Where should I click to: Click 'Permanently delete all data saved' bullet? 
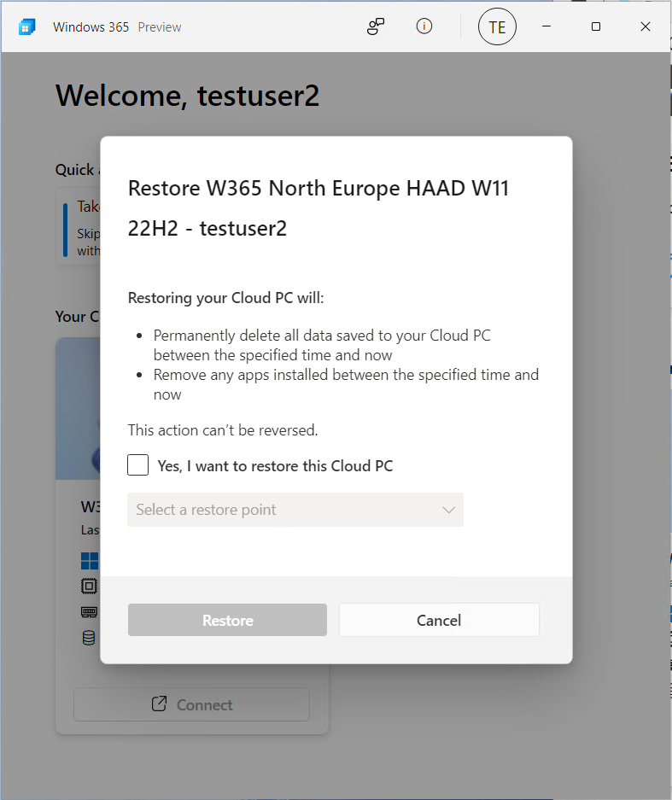click(x=322, y=345)
